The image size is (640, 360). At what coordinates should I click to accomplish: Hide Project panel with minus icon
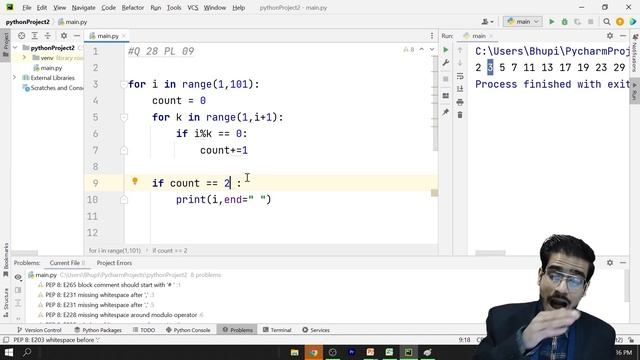(76, 36)
